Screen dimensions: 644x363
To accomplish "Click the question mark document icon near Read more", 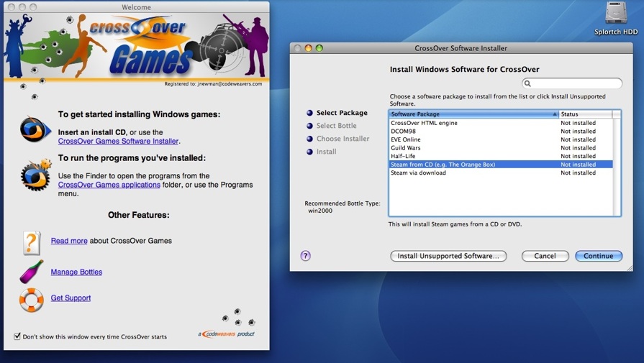I will click(32, 243).
